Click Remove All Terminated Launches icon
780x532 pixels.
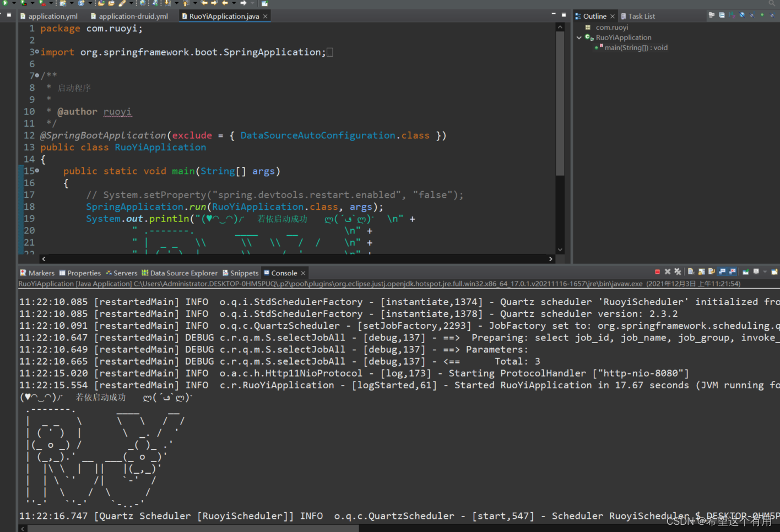pos(678,272)
